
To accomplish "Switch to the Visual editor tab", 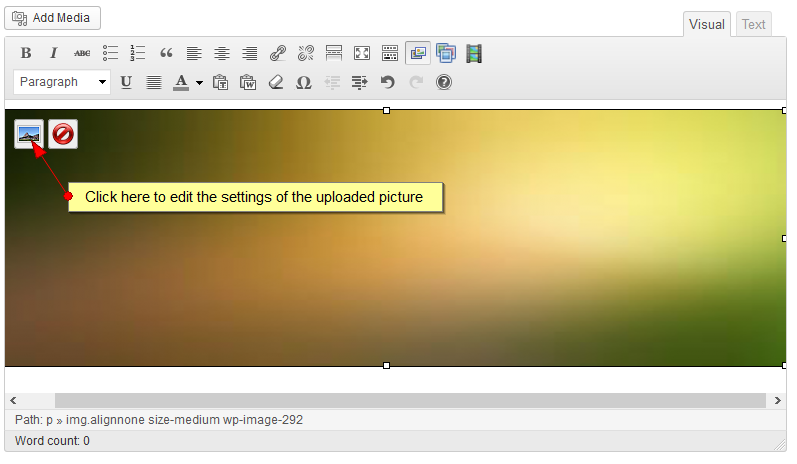I will [707, 24].
